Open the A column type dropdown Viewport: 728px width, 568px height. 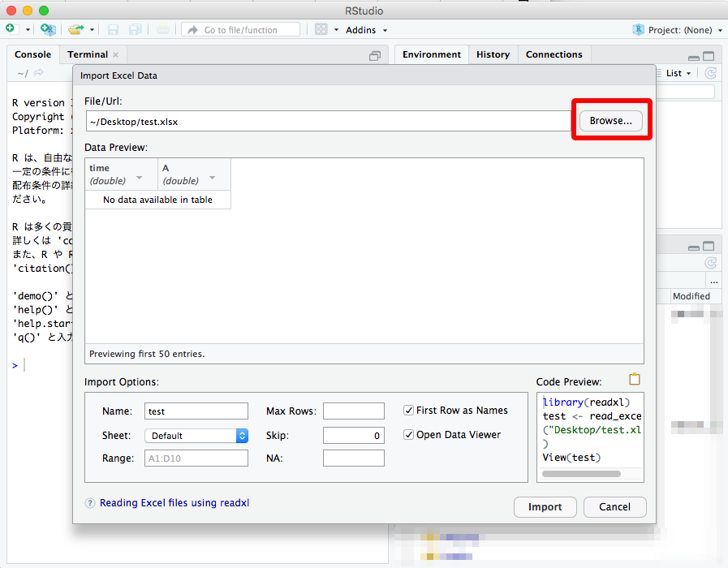212,178
